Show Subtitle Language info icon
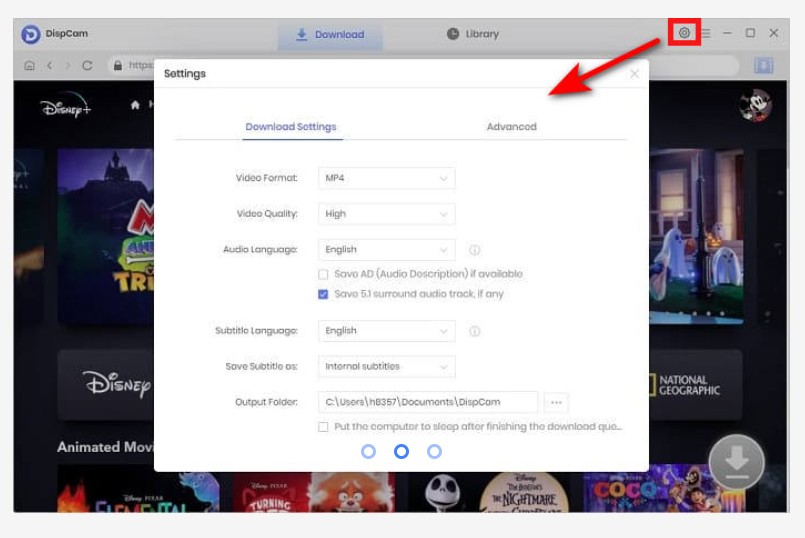This screenshot has height=538, width=805. [474, 331]
